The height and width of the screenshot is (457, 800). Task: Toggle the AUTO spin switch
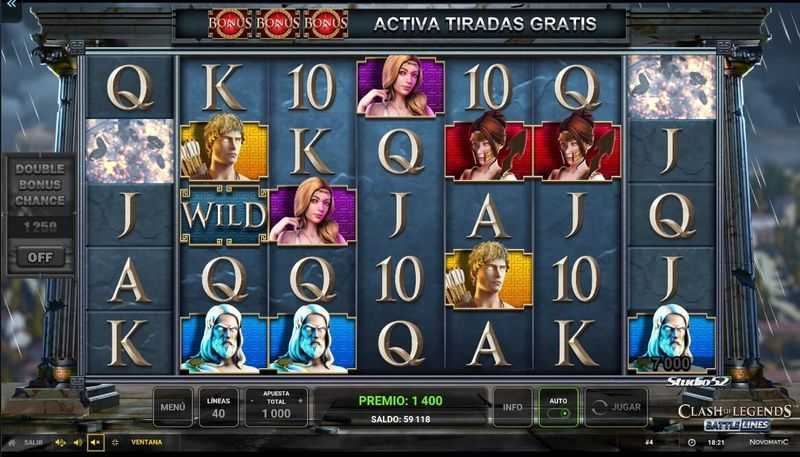coord(559,407)
